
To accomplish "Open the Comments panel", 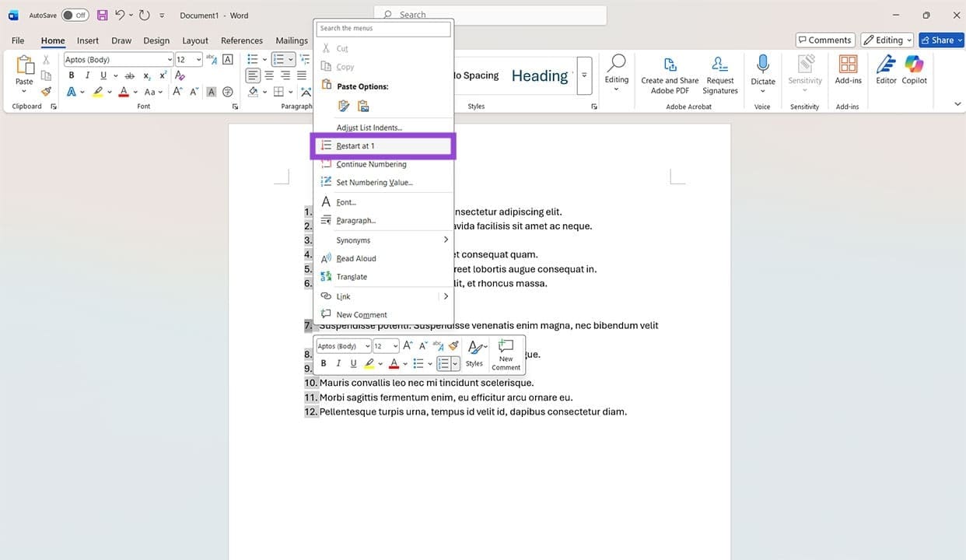I will [x=824, y=40].
